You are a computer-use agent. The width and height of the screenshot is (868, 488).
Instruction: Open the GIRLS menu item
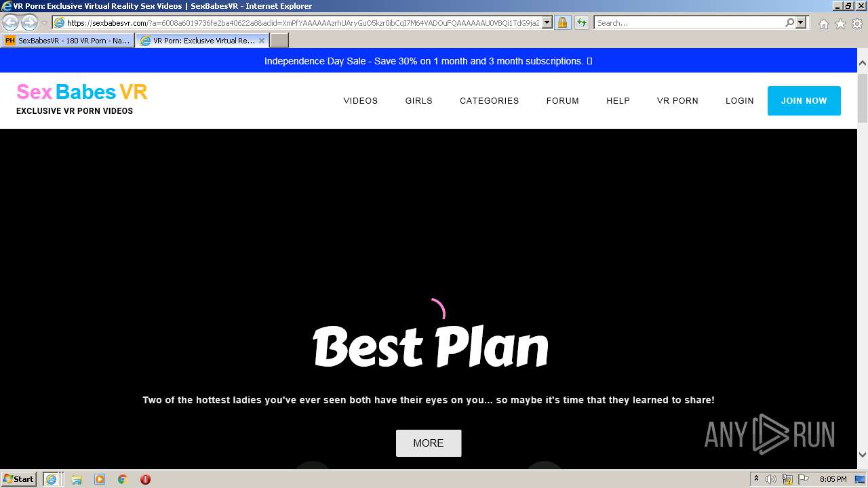point(418,100)
